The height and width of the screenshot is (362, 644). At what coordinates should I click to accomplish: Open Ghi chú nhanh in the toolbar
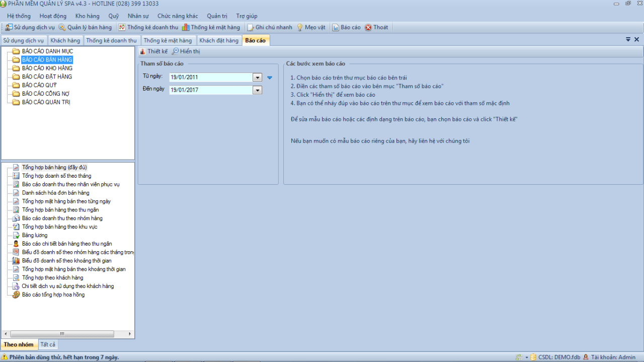coord(251,27)
